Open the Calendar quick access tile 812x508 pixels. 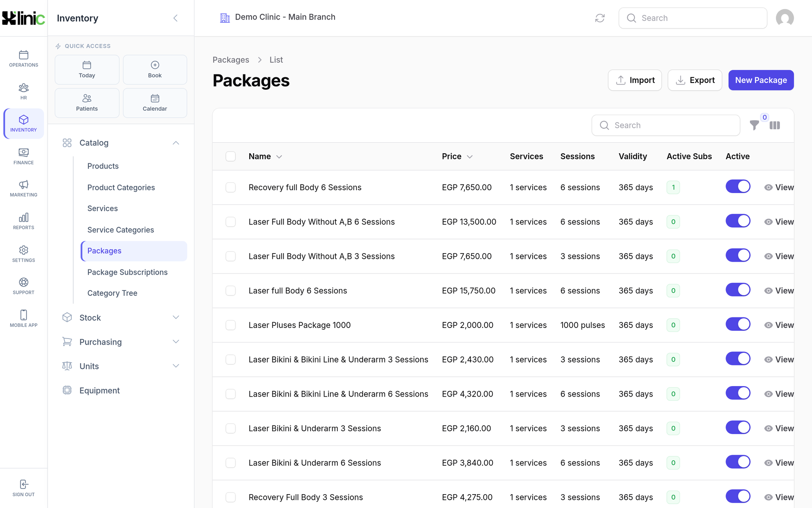[155, 103]
